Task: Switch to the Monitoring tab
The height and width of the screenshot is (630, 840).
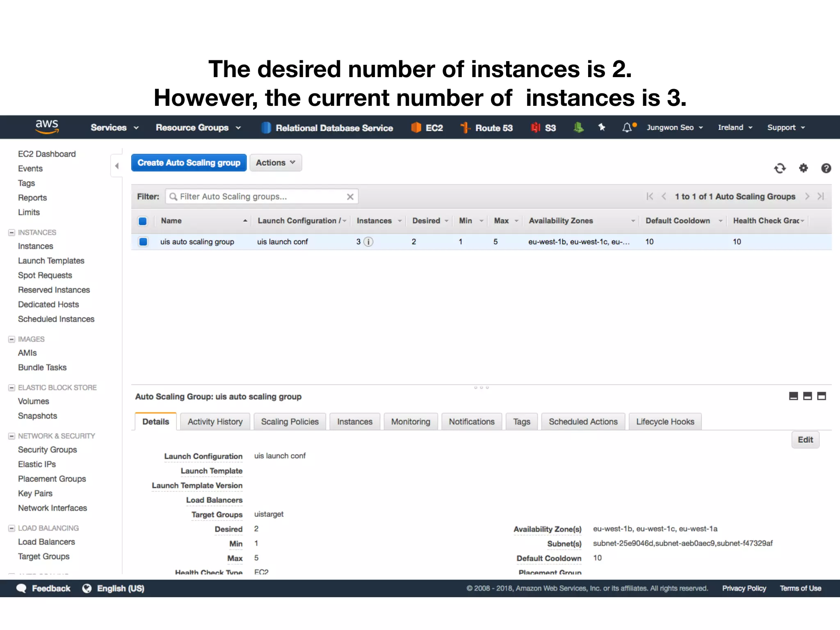Action: (x=411, y=422)
